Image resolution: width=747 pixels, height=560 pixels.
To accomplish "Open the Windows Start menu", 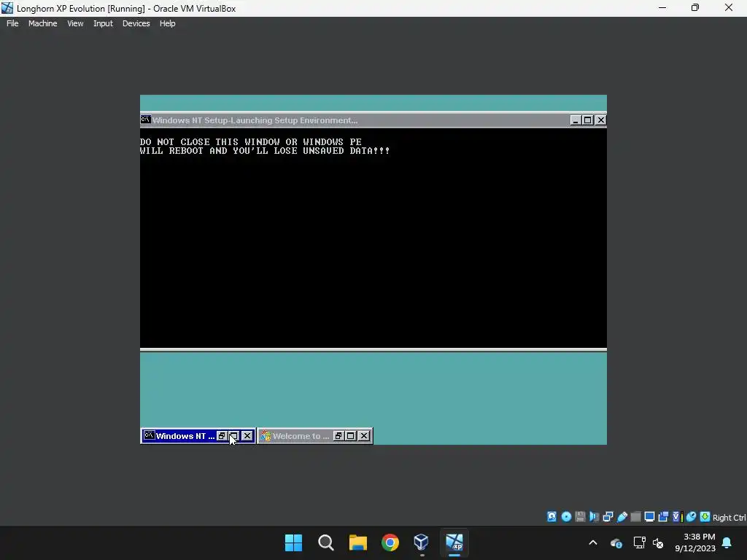I will [x=293, y=542].
